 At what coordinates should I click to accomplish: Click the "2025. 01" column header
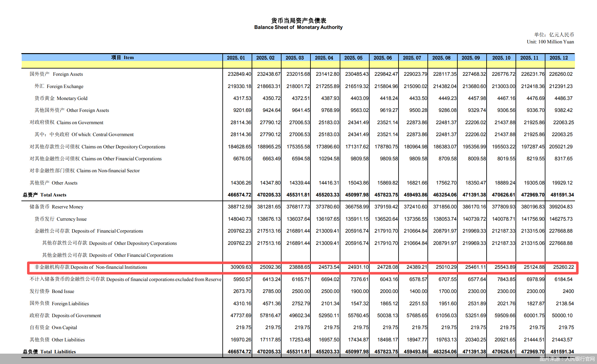pyautogui.click(x=236, y=58)
